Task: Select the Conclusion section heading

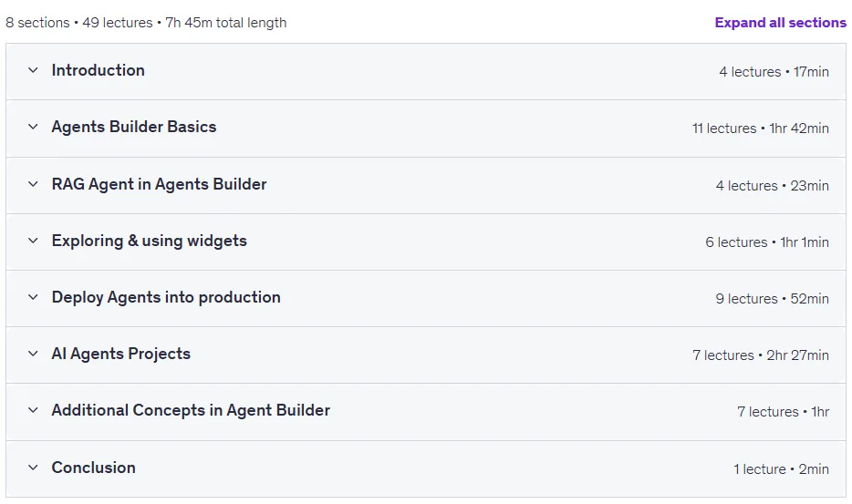Action: pos(93,467)
